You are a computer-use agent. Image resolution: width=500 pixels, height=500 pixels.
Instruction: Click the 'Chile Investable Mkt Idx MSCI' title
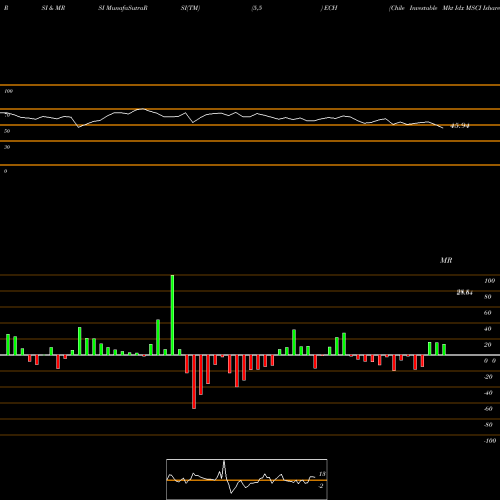tap(436, 8)
